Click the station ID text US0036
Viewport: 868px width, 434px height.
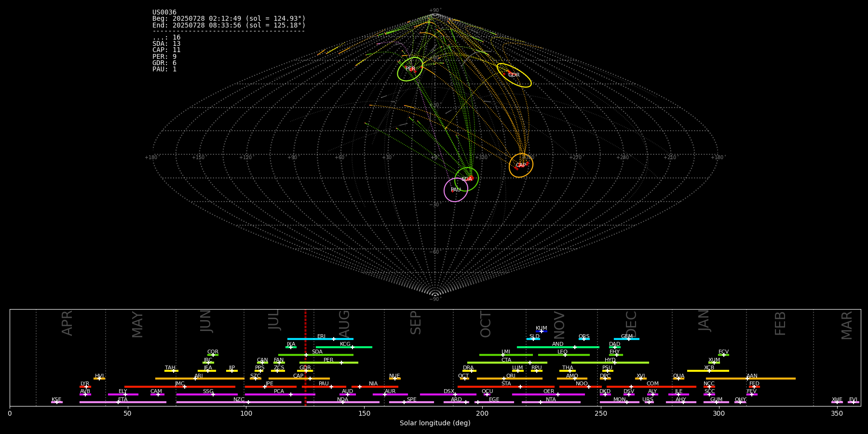(x=164, y=13)
